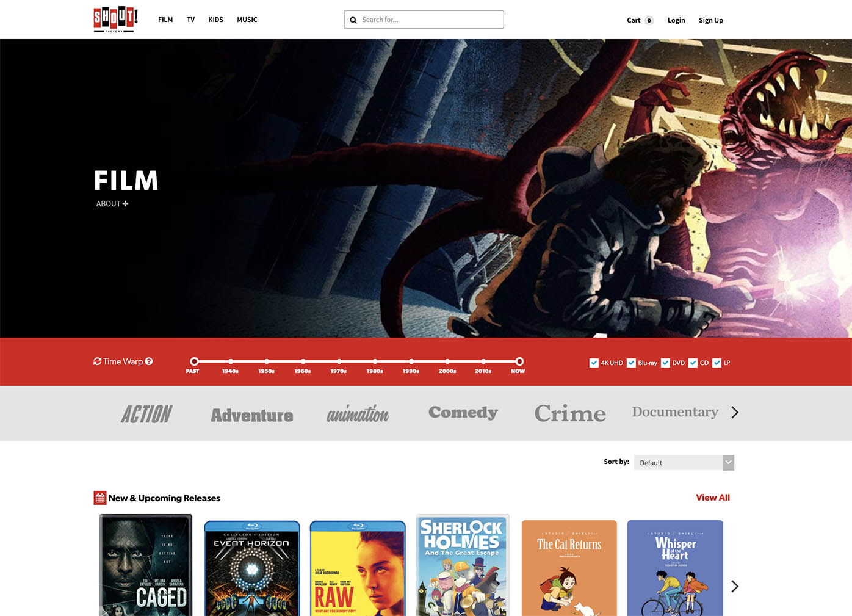Open the Sherlock Holmes Great Escape cover
The height and width of the screenshot is (616, 852).
pyautogui.click(x=463, y=565)
